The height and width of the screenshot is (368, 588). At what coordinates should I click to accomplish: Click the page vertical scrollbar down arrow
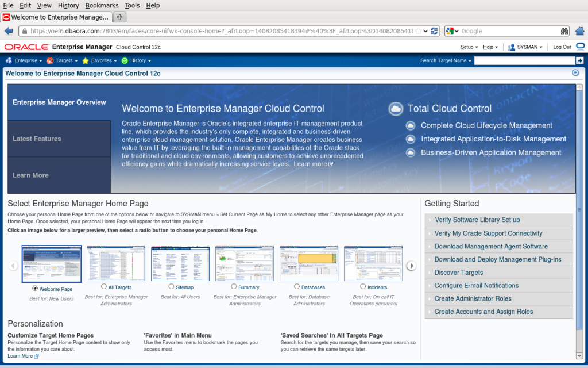[579, 356]
